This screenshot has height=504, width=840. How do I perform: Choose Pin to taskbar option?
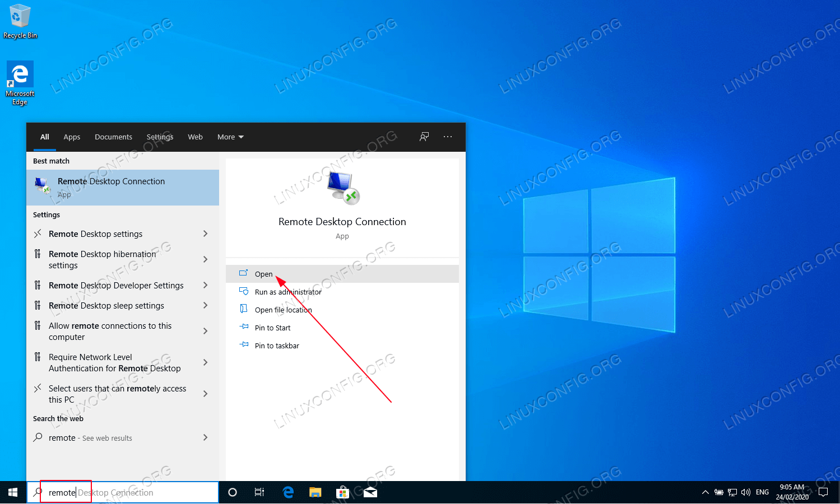pyautogui.click(x=277, y=346)
